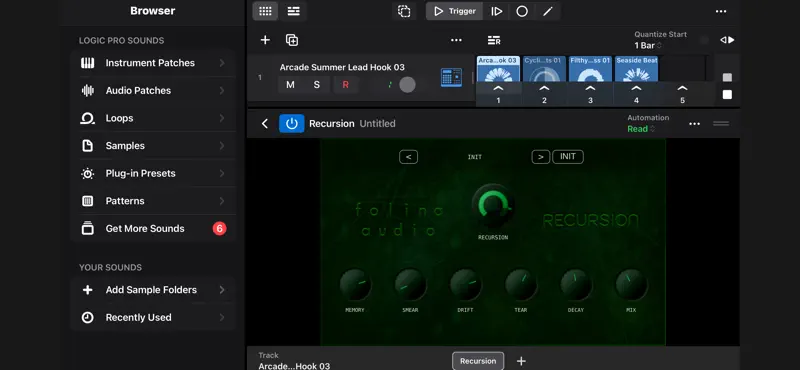This screenshot has height=370, width=800.
Task: Click the Recently Used clock icon
Action: point(88,317)
